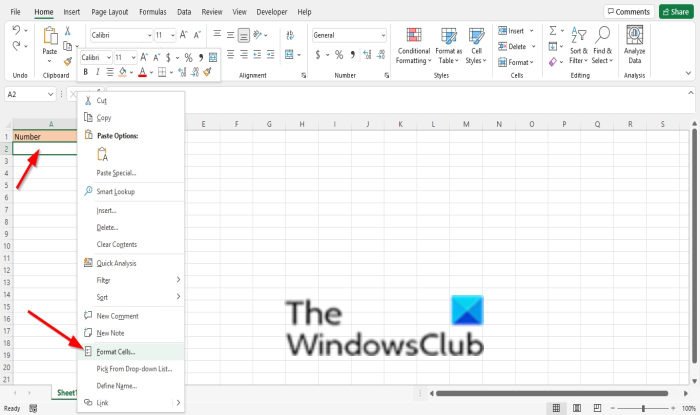Open Sort & Filter
700x415 pixels.
(579, 46)
